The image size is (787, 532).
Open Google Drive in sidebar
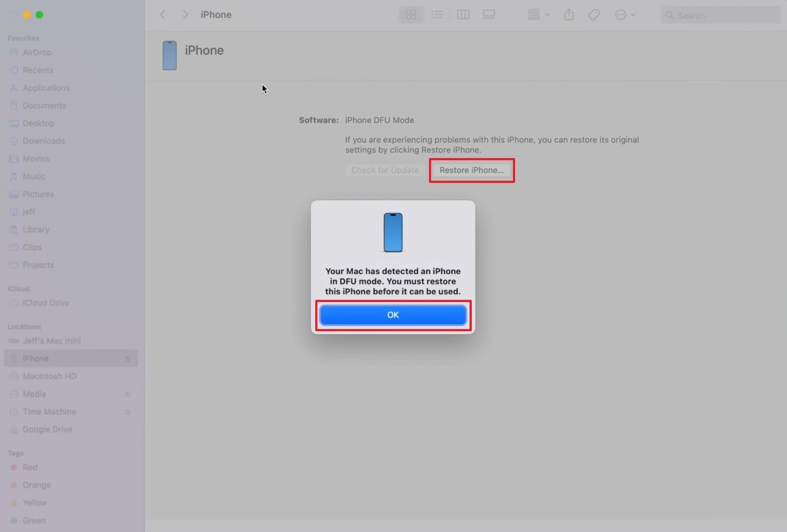point(47,429)
